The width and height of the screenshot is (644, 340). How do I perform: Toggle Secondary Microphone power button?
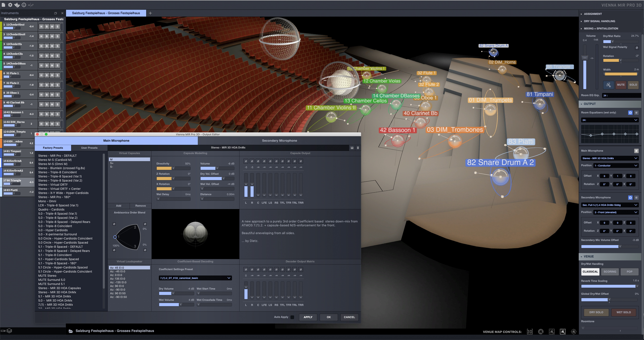630,197
